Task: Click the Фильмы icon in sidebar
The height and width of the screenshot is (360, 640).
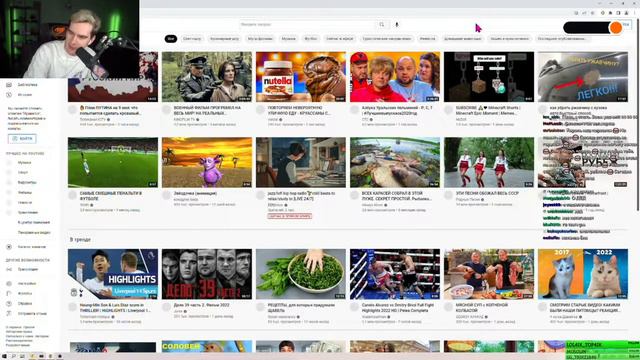Action: point(9,192)
